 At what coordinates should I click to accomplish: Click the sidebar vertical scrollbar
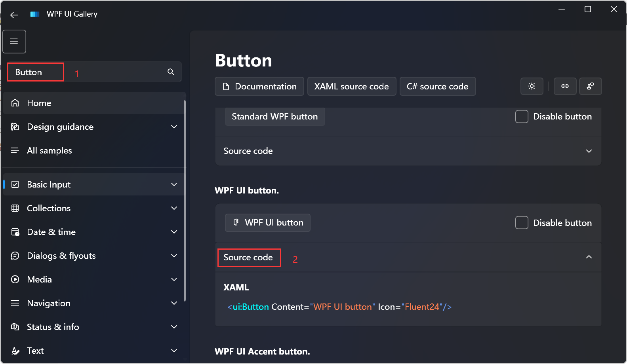[x=185, y=198]
